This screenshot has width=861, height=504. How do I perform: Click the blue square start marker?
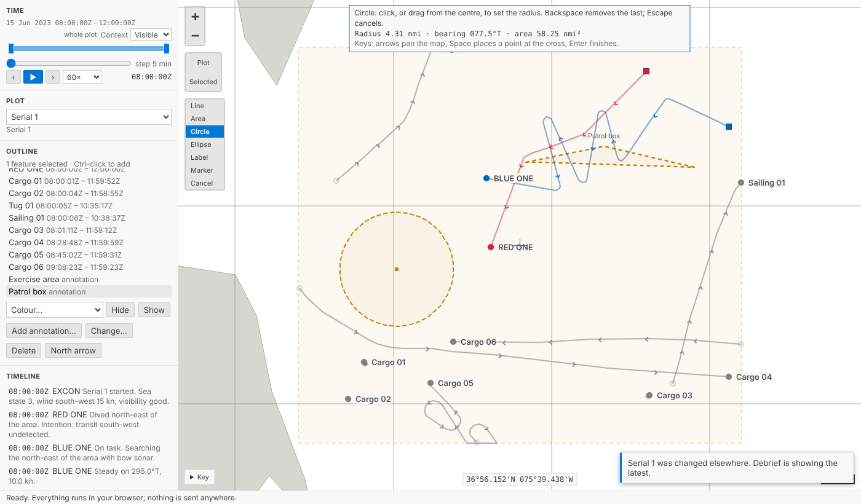click(729, 127)
